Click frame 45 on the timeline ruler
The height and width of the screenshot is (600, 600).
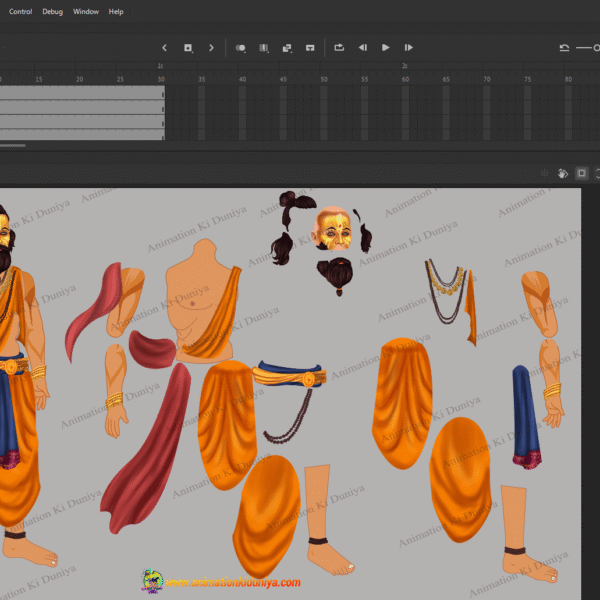[283, 79]
